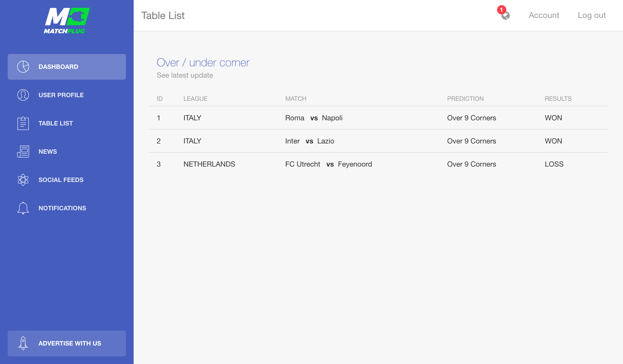Viewport: 623px width, 364px height.
Task: Click the WON result in Inter row
Action: click(x=553, y=141)
